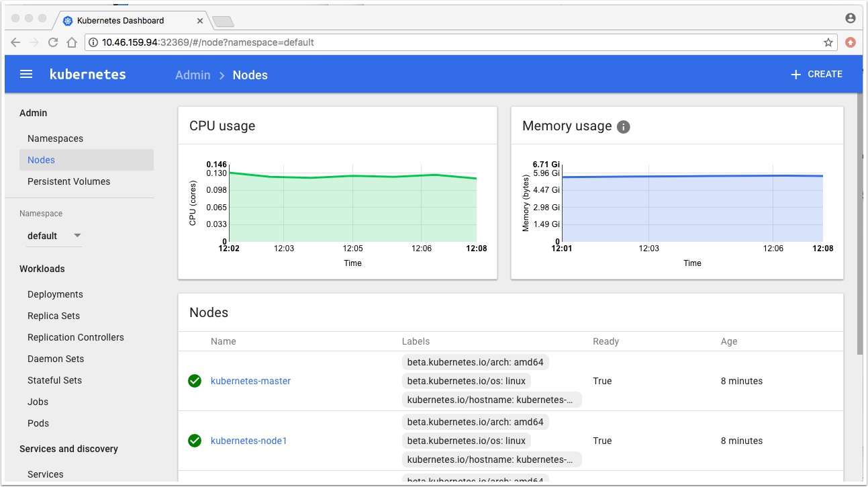Click the Memory usage blue chart area

point(692,210)
